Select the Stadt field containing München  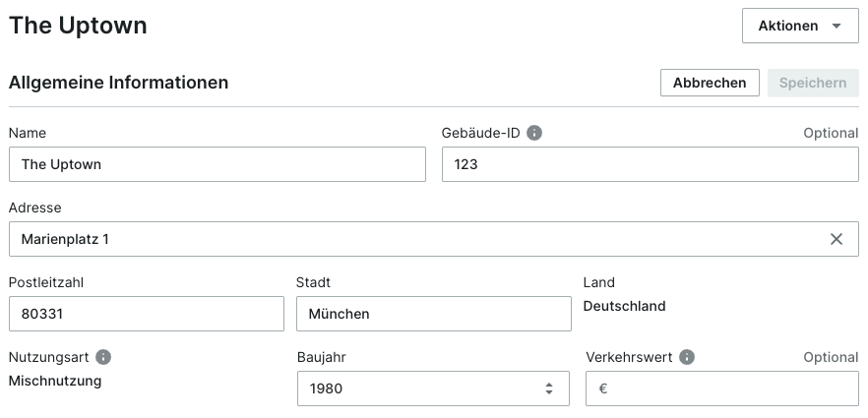[x=433, y=314]
